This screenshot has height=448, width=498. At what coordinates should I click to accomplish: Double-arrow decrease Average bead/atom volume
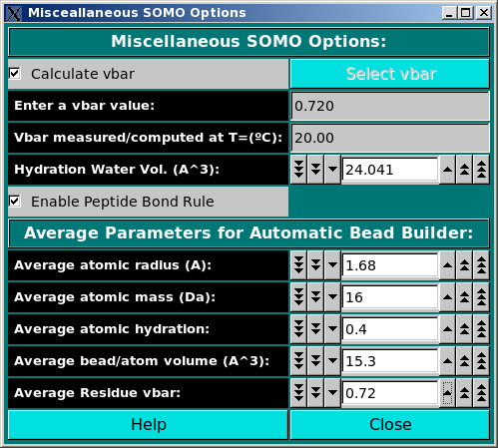[x=315, y=361]
